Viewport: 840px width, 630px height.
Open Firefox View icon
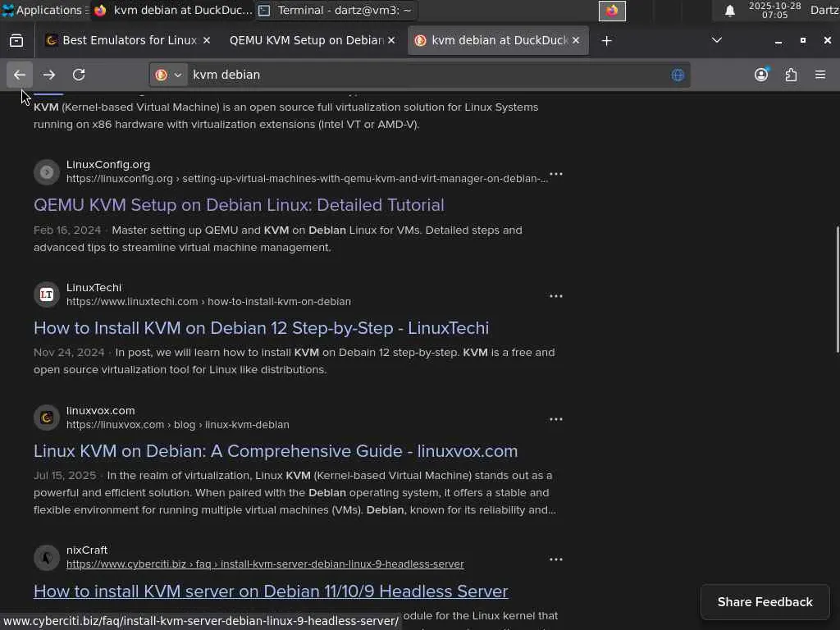click(x=16, y=41)
